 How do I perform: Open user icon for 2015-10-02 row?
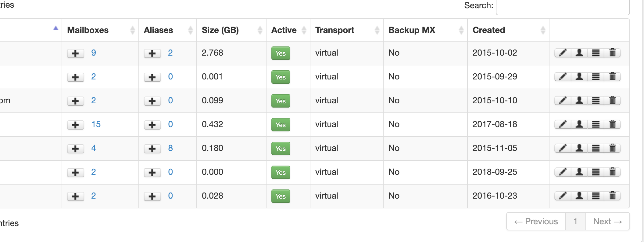point(579,53)
